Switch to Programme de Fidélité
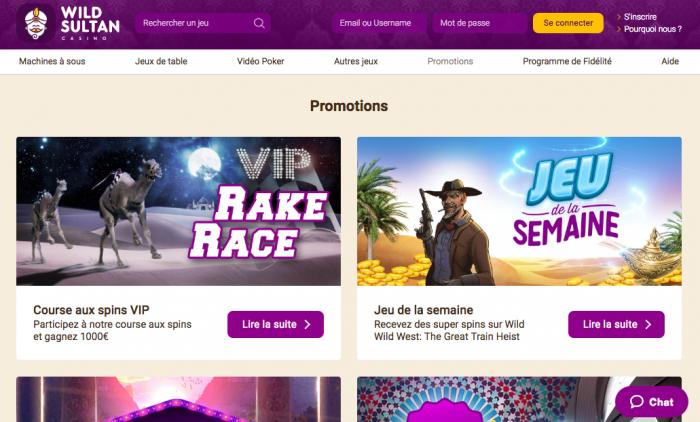The image size is (700, 422). click(x=567, y=61)
